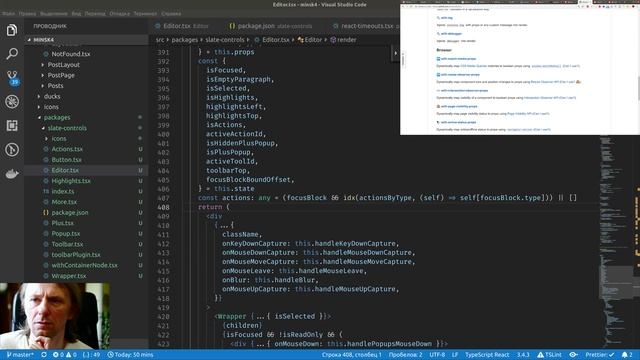Click the code minimap on the right
The width and height of the screenshot is (640, 360).
615,241
